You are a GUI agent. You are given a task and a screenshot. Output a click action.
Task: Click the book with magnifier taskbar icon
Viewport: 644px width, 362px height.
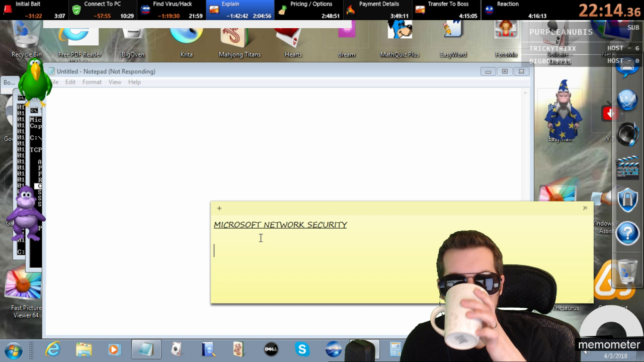click(208, 349)
